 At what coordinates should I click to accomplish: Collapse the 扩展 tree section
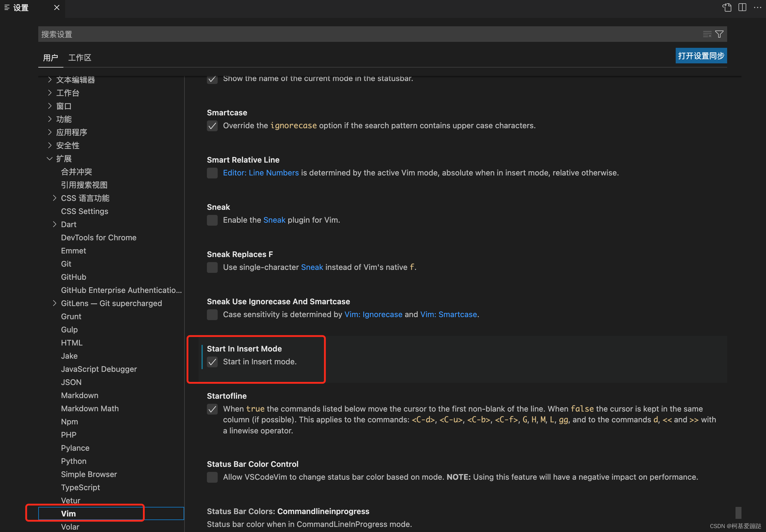(x=50, y=159)
